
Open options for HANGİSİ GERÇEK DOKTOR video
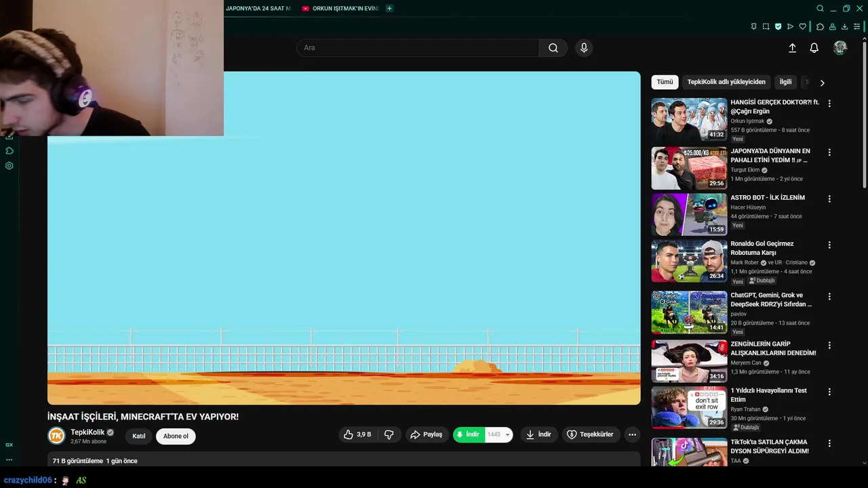[x=829, y=104]
